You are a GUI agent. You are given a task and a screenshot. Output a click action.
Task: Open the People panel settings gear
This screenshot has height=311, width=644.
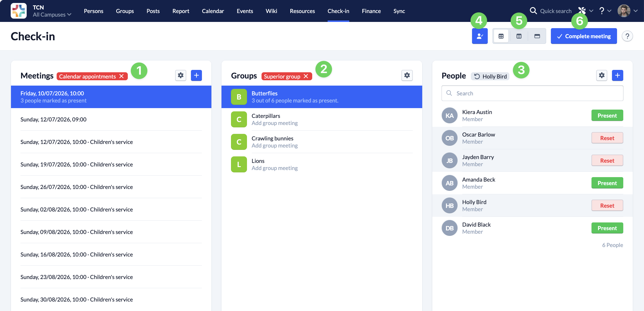(x=602, y=76)
